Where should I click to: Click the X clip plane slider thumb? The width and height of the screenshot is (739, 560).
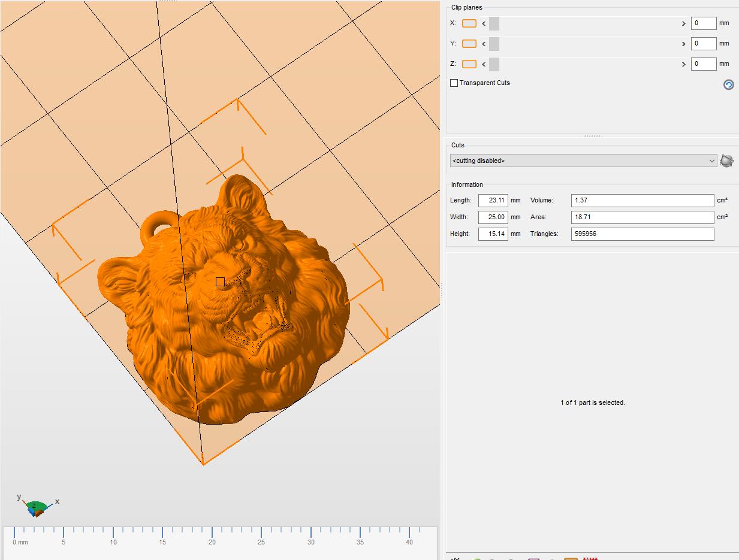coord(494,23)
